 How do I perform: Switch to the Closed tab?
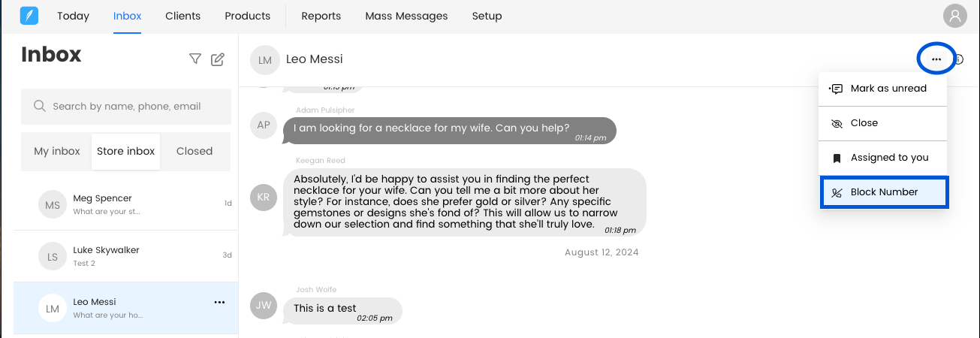click(x=194, y=151)
